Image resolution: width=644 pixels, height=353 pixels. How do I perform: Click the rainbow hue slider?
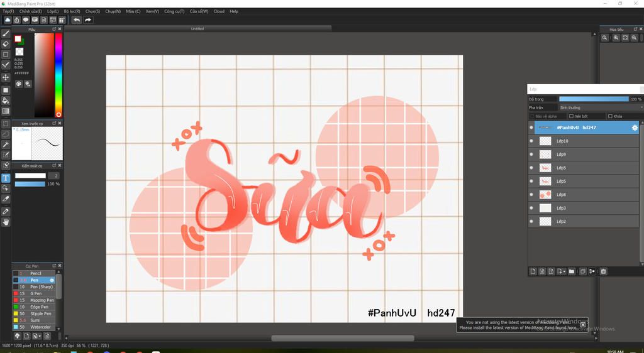[x=58, y=75]
